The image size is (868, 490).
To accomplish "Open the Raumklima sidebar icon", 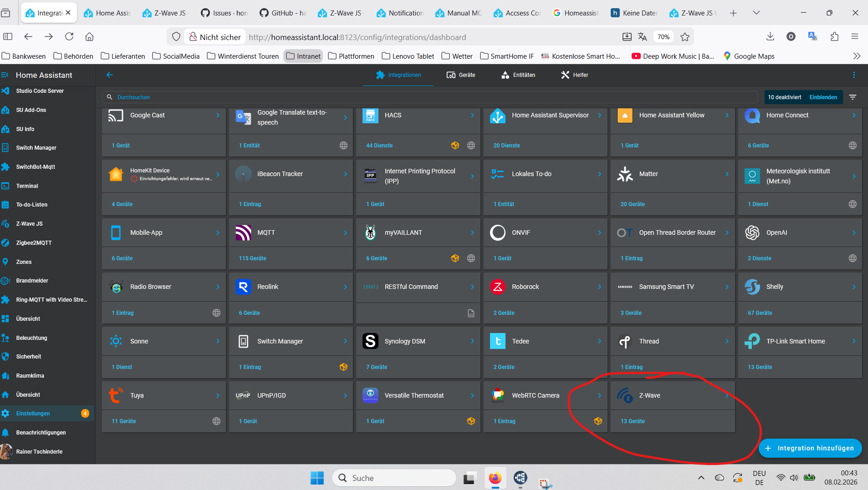I will [5, 376].
